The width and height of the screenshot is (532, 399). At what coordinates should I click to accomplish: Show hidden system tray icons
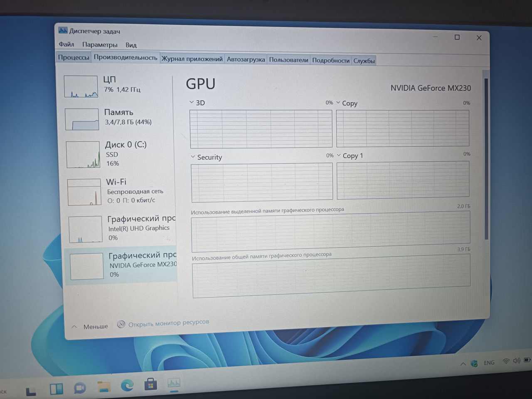[463, 364]
